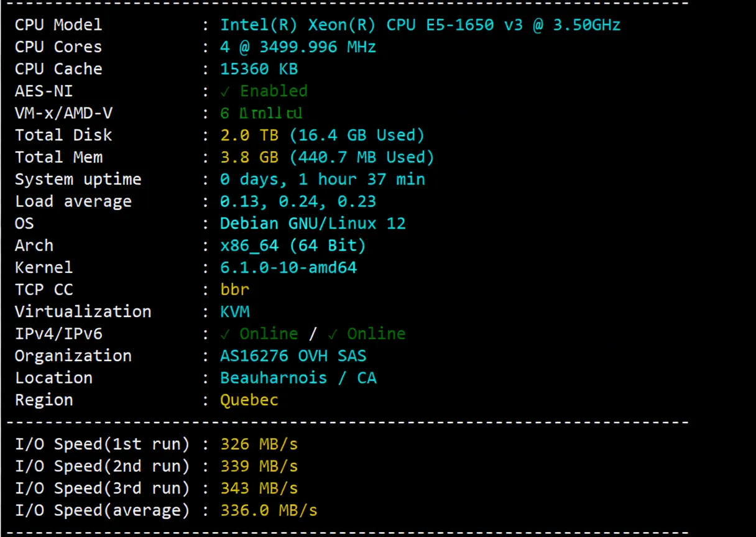This screenshot has height=537, width=756.
Task: Expand the VM-x/AMD-V row details
Action: tap(261, 113)
